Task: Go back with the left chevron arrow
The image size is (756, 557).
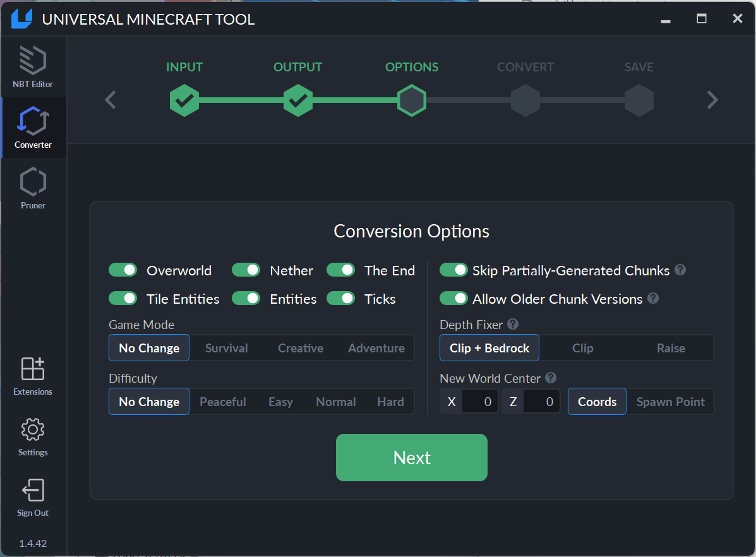Action: [x=111, y=100]
